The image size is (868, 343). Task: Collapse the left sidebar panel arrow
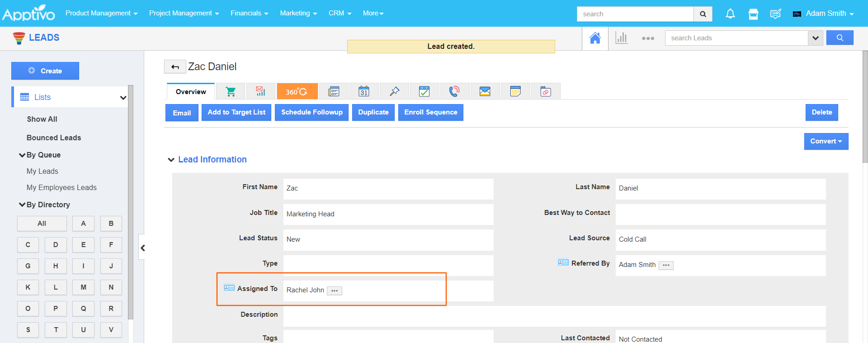coord(142,248)
